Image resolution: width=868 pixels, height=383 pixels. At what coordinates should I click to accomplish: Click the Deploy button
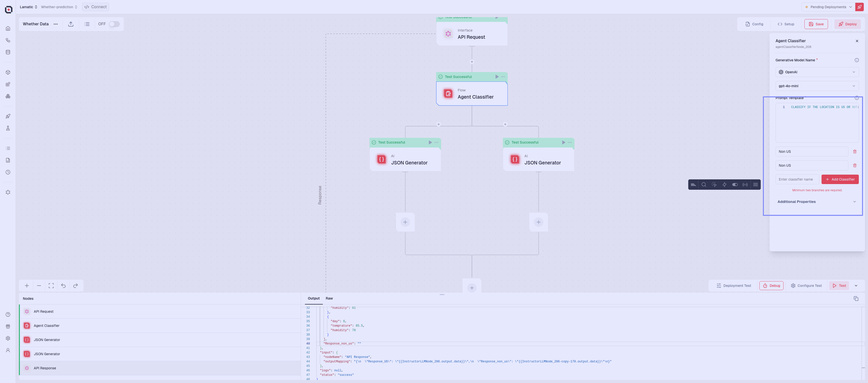coord(847,24)
